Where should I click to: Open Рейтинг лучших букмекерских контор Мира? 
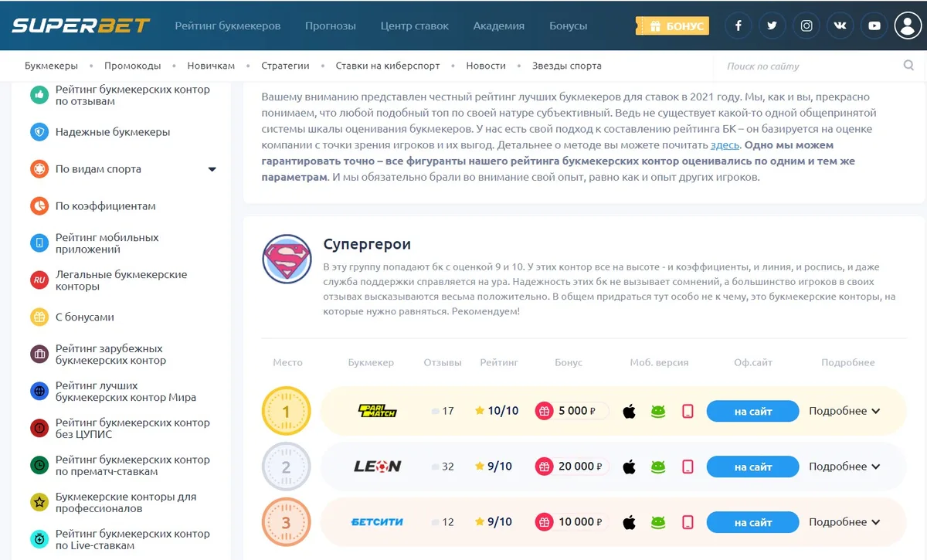click(126, 392)
